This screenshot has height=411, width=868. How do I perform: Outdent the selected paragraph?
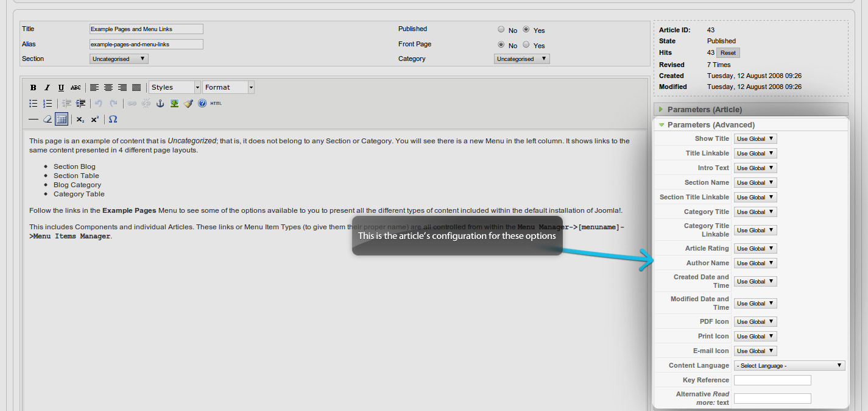coord(66,104)
